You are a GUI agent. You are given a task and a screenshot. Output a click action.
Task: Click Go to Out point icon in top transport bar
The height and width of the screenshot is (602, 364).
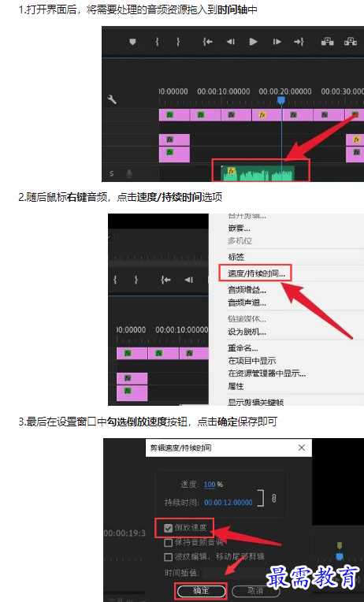[299, 42]
